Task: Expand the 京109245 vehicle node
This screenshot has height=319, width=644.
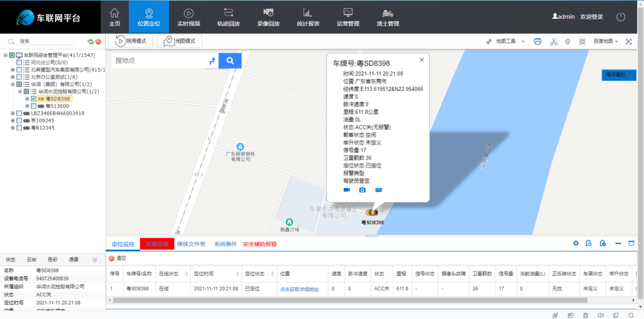Action: coord(13,121)
